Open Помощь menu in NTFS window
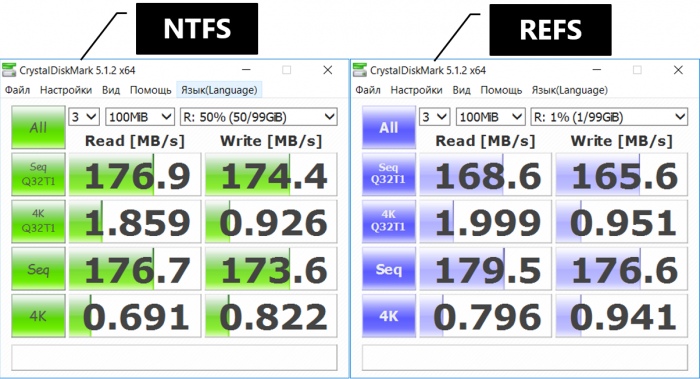This screenshot has height=379, width=700. point(150,90)
